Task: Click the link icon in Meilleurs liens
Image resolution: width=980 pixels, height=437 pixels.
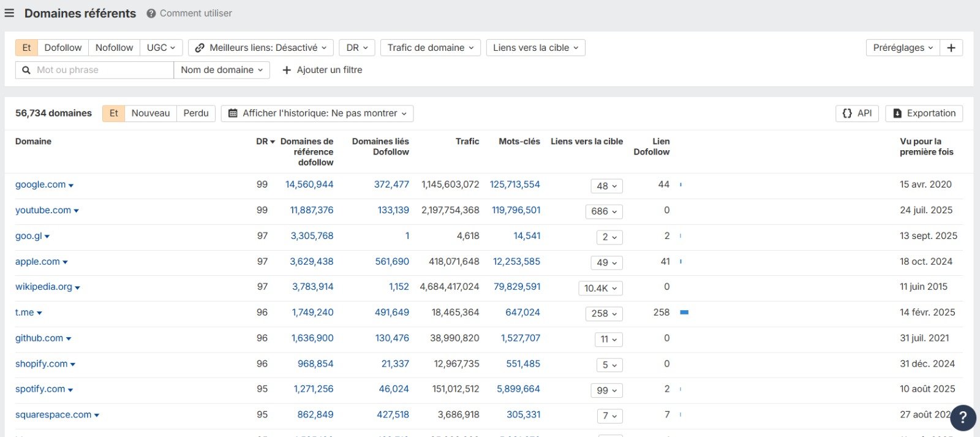Action: pyautogui.click(x=199, y=48)
